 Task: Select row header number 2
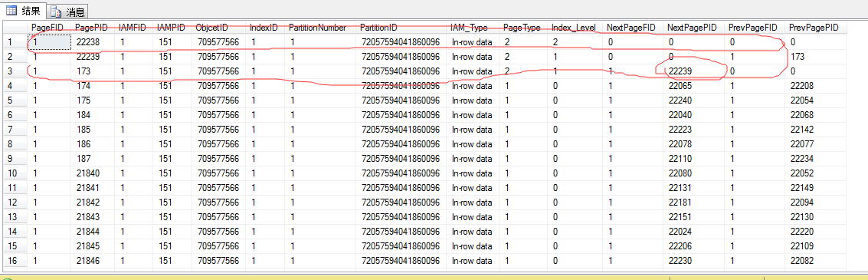[x=15, y=57]
